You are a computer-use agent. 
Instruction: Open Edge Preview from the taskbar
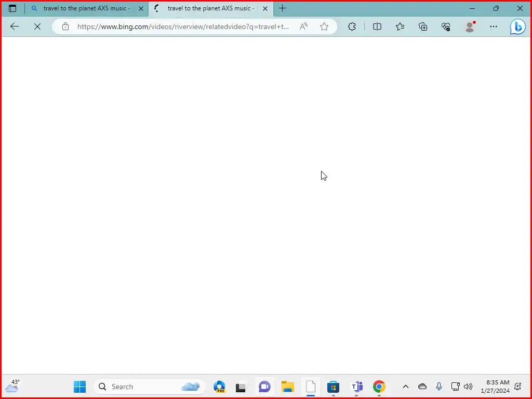click(220, 387)
